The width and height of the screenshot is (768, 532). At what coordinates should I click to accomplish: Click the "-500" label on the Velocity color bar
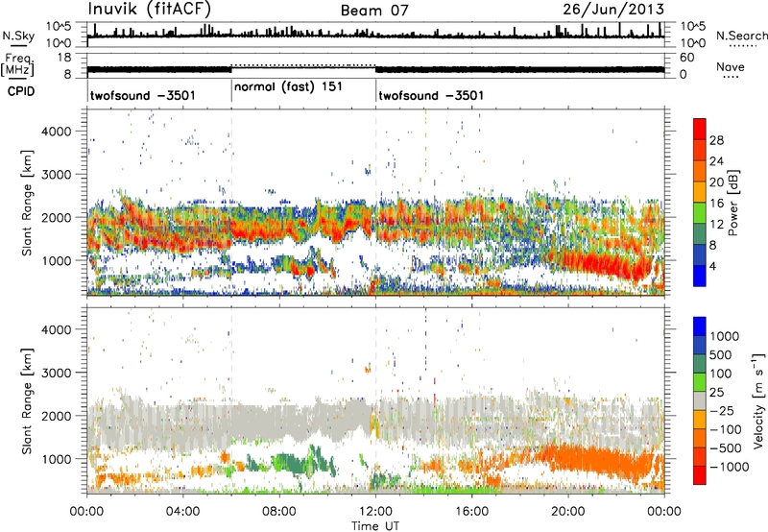pyautogui.click(x=726, y=448)
